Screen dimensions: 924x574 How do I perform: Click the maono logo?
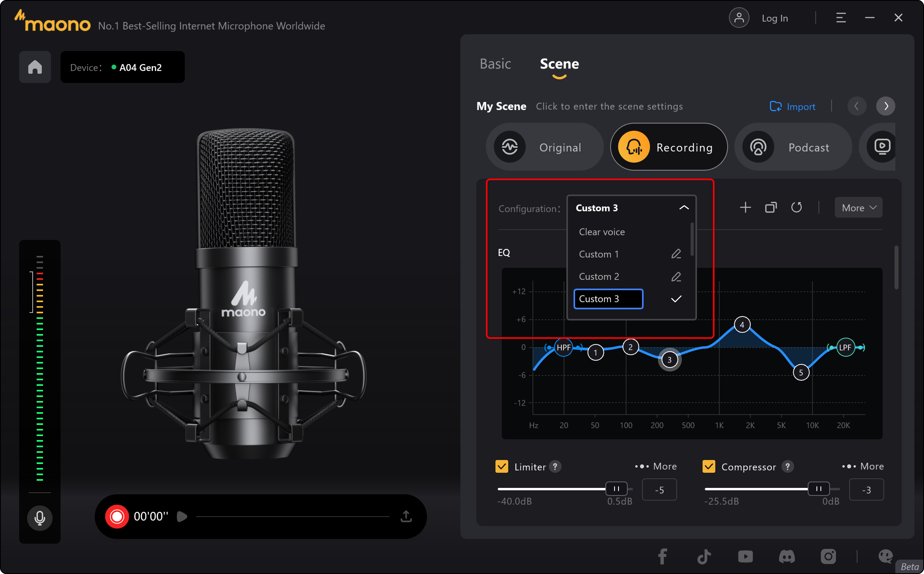[53, 21]
